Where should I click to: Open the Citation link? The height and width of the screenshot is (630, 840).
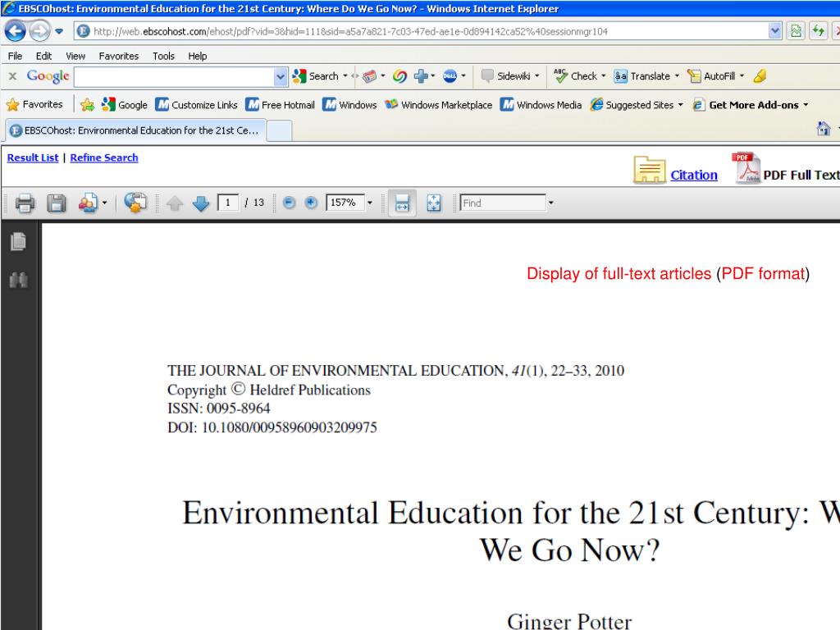[x=694, y=175]
